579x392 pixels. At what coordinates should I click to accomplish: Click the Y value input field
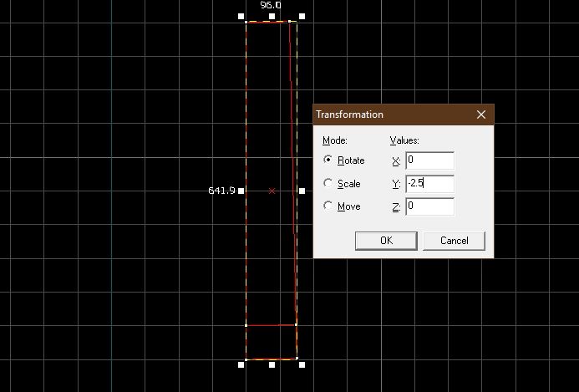(429, 184)
